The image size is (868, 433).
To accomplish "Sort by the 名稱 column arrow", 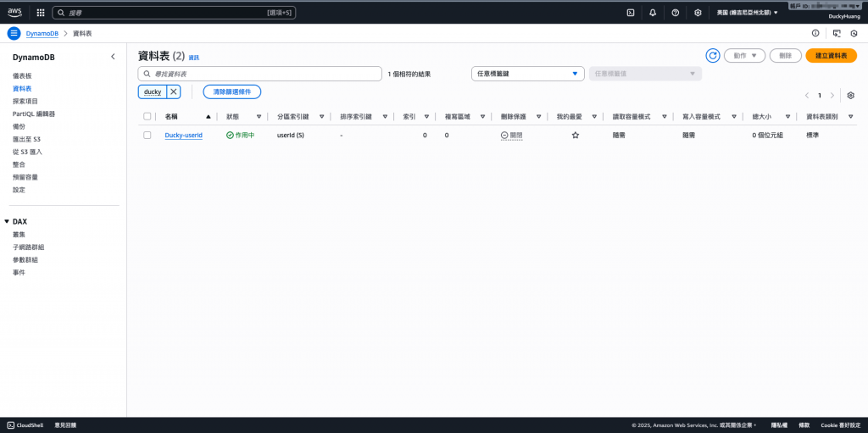I will click(209, 117).
